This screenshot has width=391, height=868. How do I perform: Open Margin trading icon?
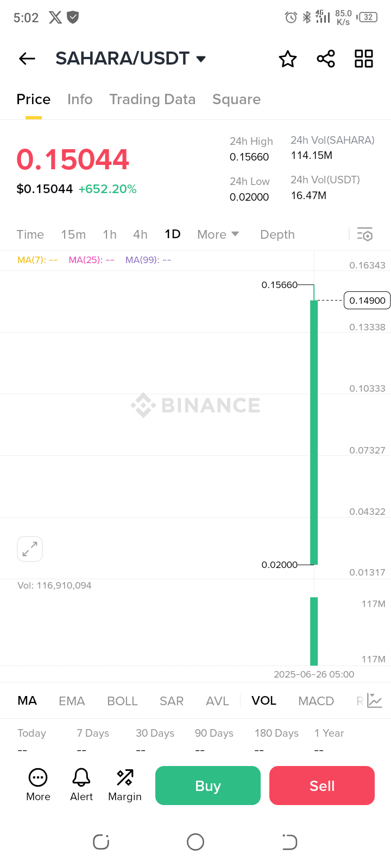coord(125,784)
